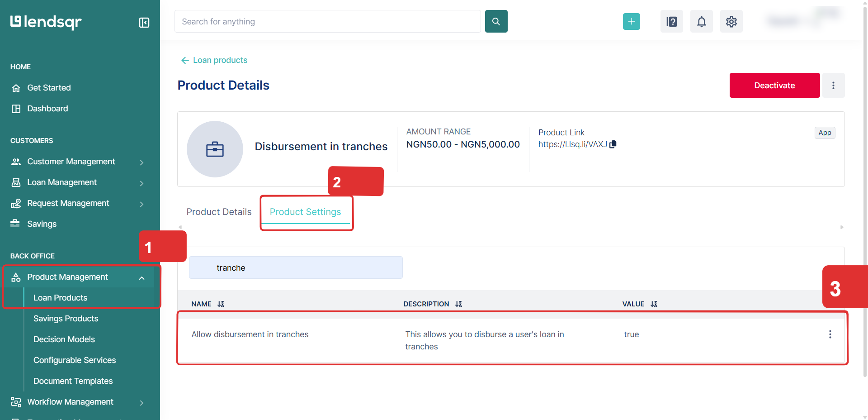868x420 pixels.
Task: Switch to the Product Details tab
Action: pyautogui.click(x=219, y=212)
